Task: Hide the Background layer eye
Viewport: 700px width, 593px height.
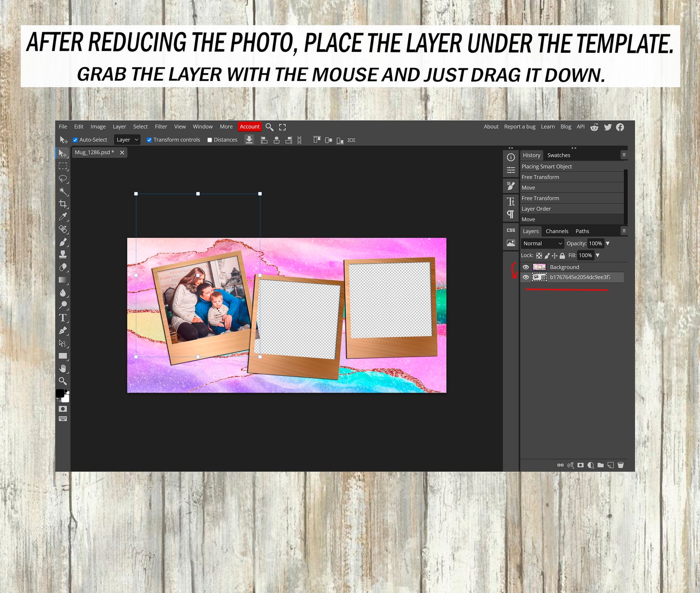Action: 526,267
